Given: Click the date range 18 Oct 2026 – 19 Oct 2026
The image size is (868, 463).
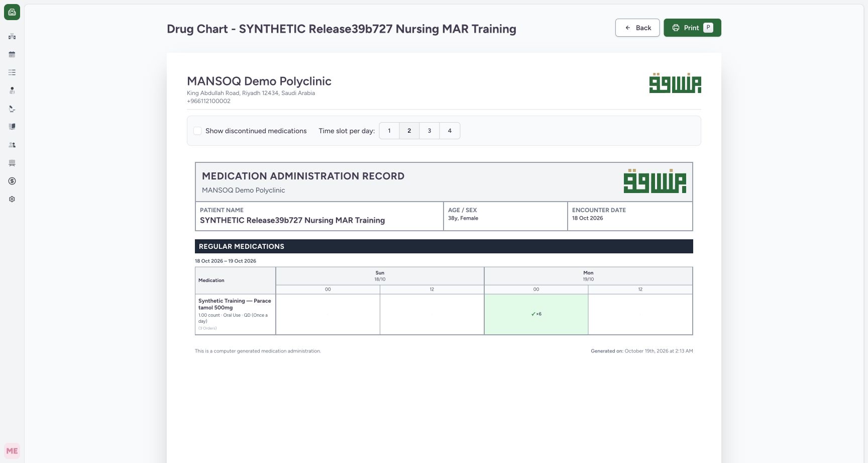Looking at the screenshot, I should (x=226, y=261).
